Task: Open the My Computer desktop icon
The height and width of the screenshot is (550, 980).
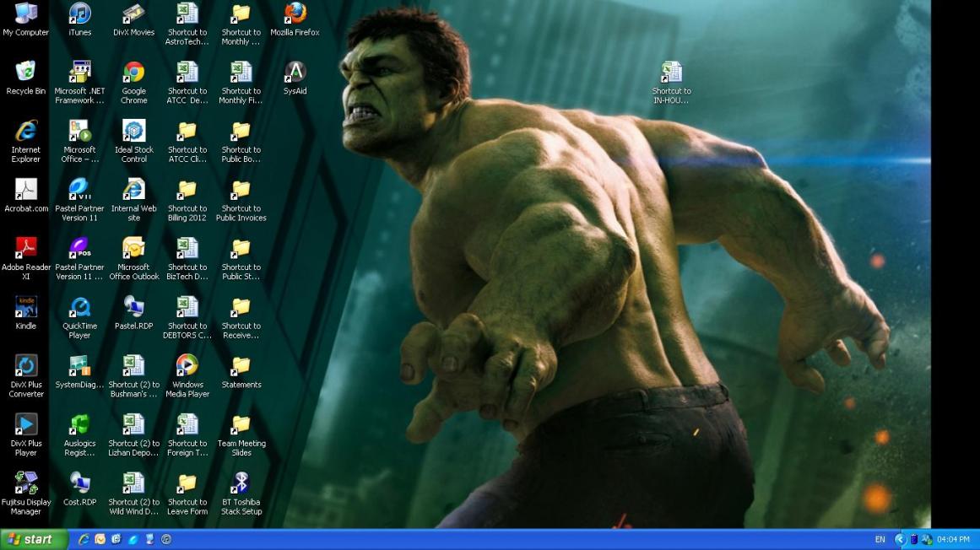Action: coord(25,13)
